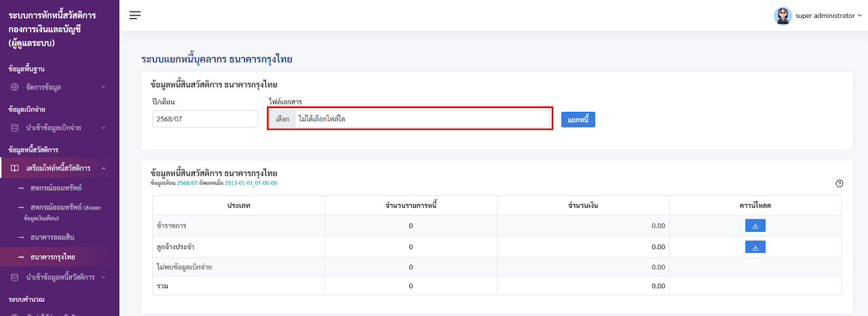Collapse the เตรียมไฟล์หนี้สวัสดิการ menu chevron
This screenshot has height=316, width=868.
[x=104, y=168]
